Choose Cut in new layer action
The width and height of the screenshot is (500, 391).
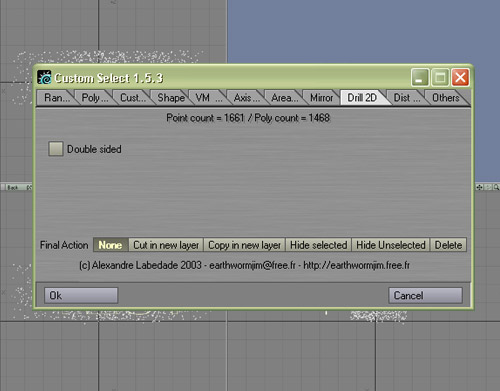point(166,245)
